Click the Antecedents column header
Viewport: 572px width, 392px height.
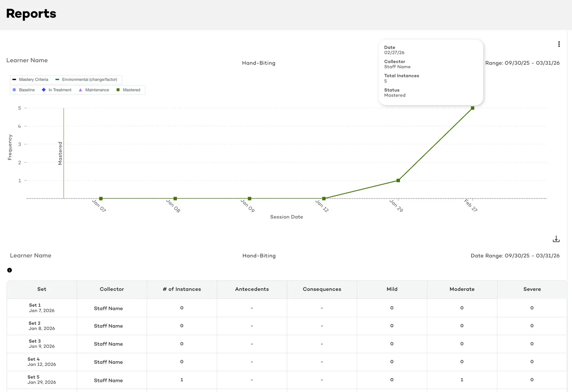pyautogui.click(x=252, y=289)
